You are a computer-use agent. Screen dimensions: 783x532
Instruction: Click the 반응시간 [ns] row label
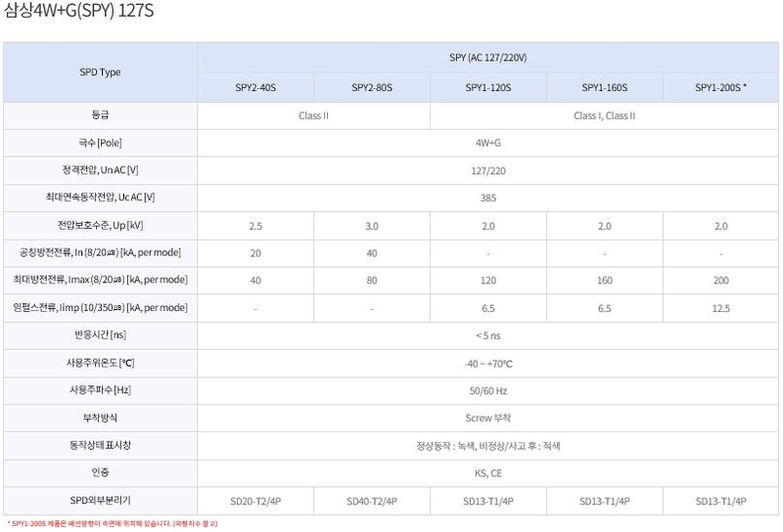click(101, 335)
